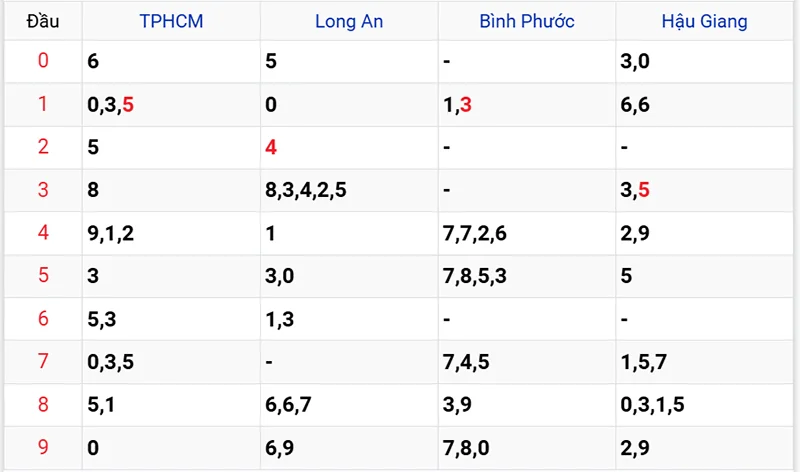The height and width of the screenshot is (472, 800).
Task: Click Long An cell showing 8,3,4,2,5
Action: tap(349, 190)
